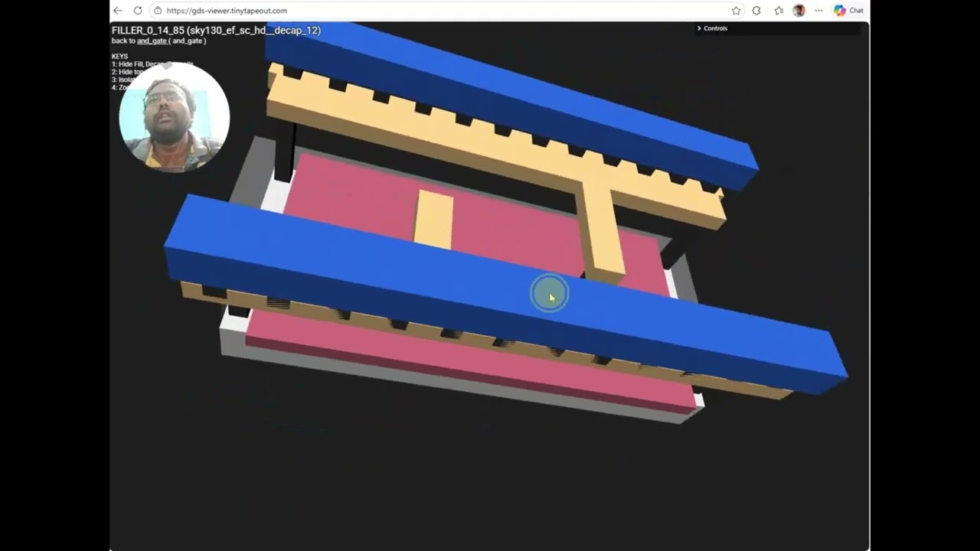Reload the page with the refresh icon
Image resolution: width=980 pixels, height=551 pixels.
click(138, 11)
